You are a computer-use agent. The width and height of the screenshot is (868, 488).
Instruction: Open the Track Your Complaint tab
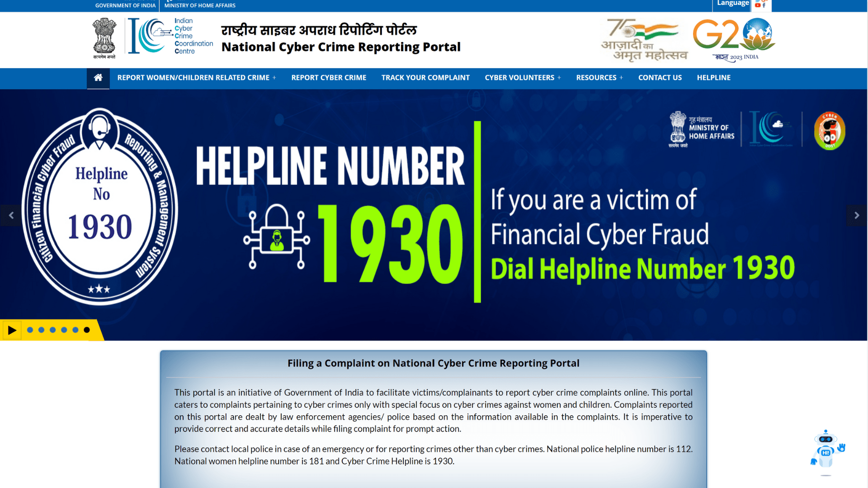[426, 77]
